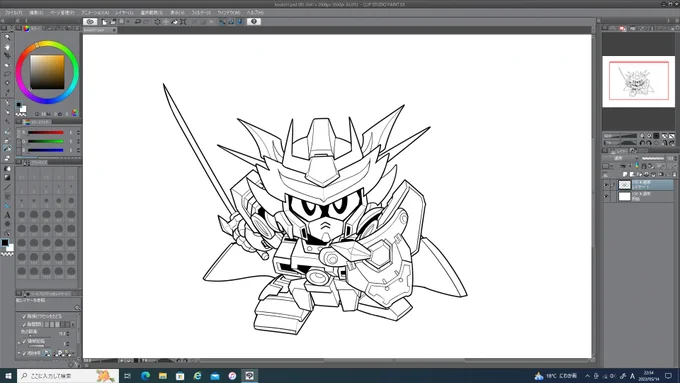Click the Redo arrow in command bar
Viewport: 680px width, 383px height.
pyautogui.click(x=146, y=21)
